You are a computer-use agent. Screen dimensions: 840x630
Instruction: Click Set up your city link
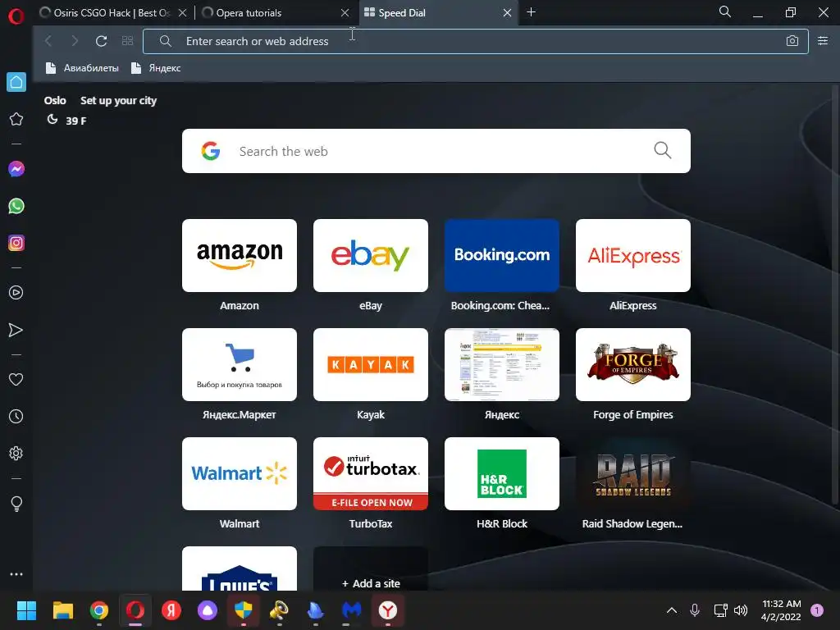[118, 101]
